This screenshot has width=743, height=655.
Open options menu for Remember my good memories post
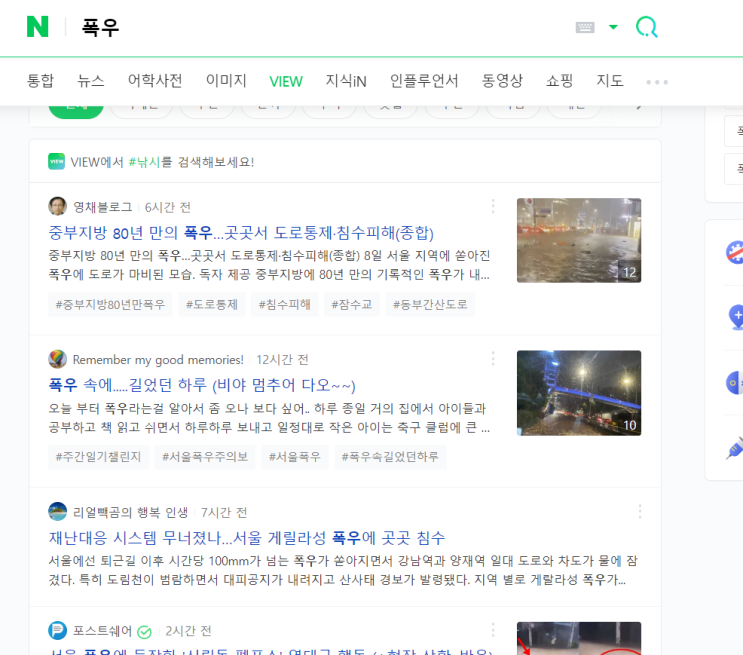(493, 359)
